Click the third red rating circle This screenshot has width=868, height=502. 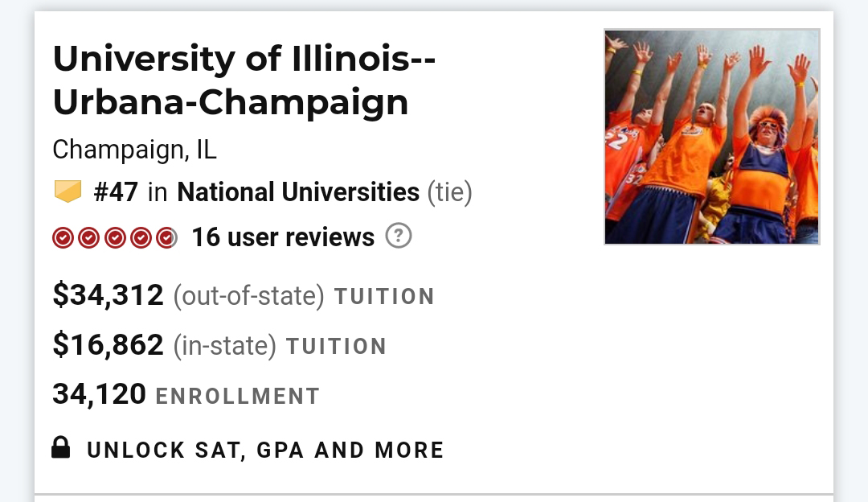(x=115, y=238)
